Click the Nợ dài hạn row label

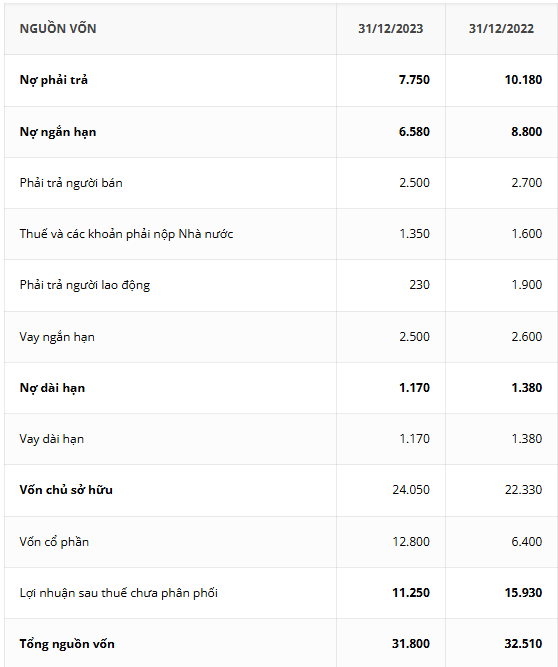(52, 388)
